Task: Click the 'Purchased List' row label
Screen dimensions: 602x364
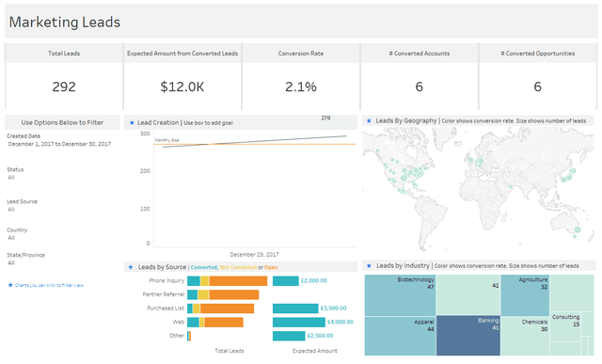Action: pyautogui.click(x=166, y=309)
